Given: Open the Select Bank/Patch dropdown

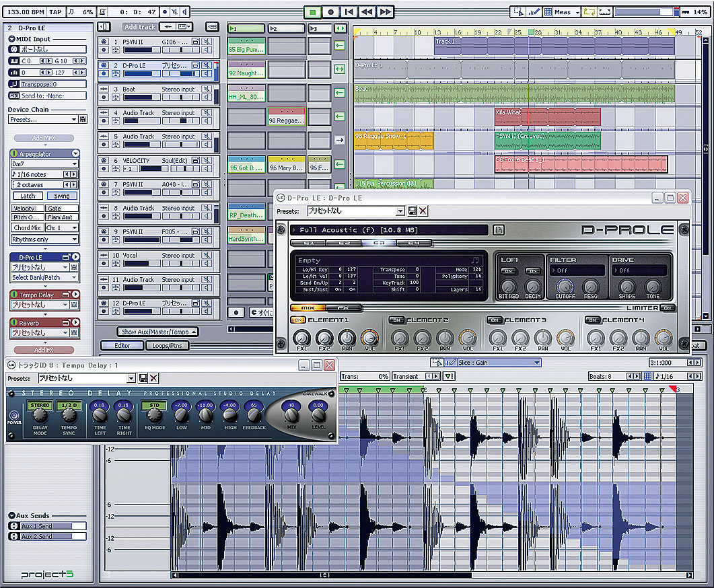Looking at the screenshot, I should point(44,277).
